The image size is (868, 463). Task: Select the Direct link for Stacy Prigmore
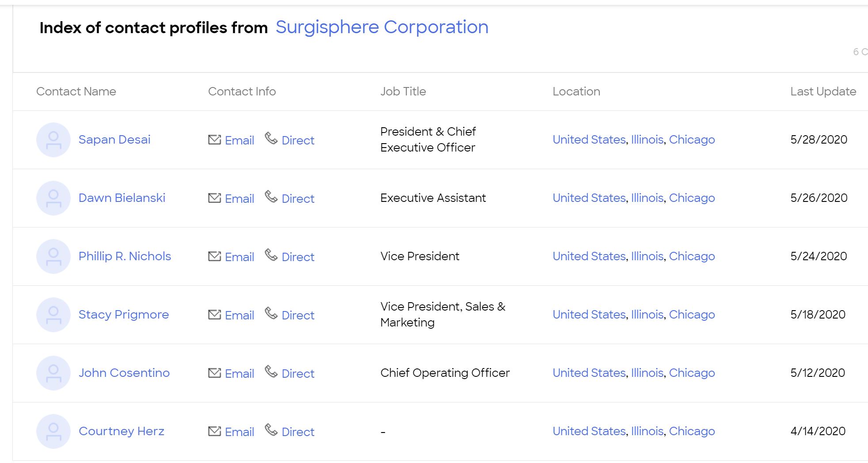[298, 315]
